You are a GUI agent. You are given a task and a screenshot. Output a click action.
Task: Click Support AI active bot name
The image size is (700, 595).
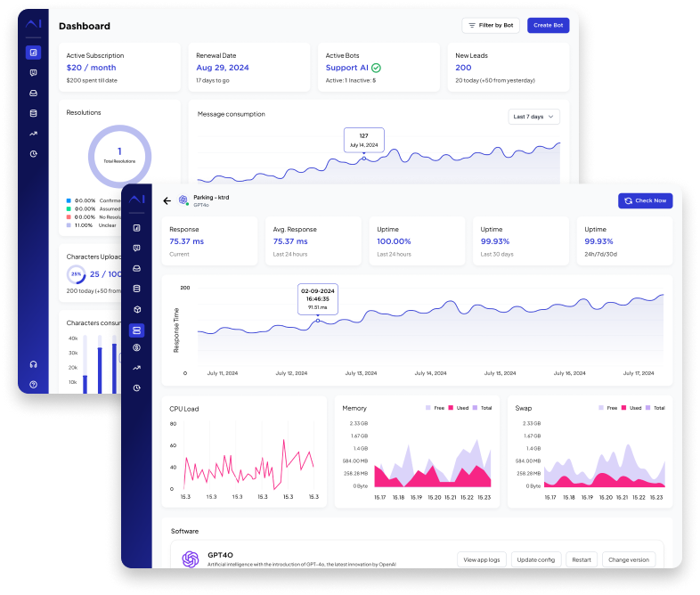(x=346, y=68)
